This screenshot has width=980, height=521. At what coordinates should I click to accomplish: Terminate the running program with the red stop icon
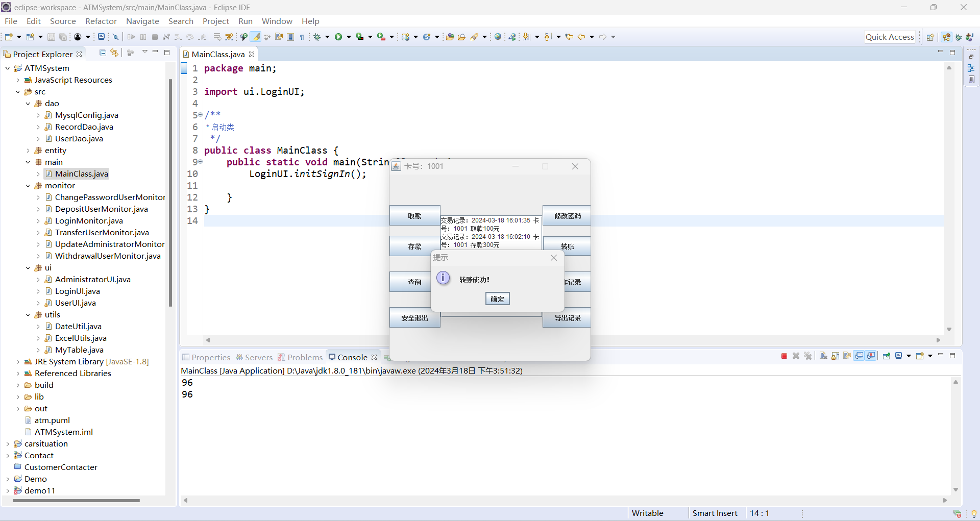click(784, 356)
